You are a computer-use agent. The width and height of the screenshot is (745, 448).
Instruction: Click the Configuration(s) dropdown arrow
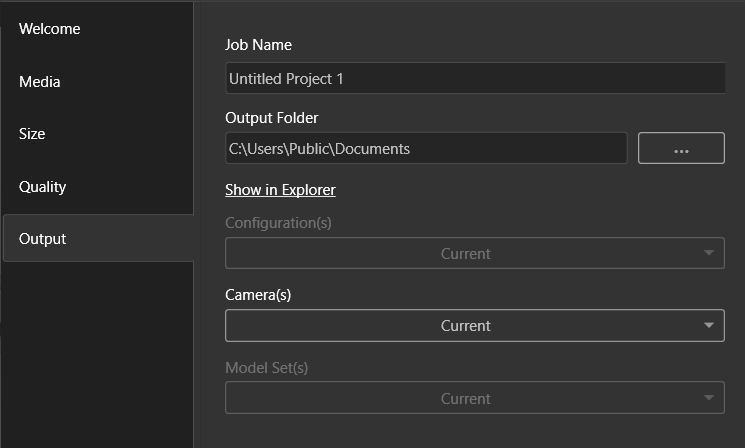click(x=709, y=253)
